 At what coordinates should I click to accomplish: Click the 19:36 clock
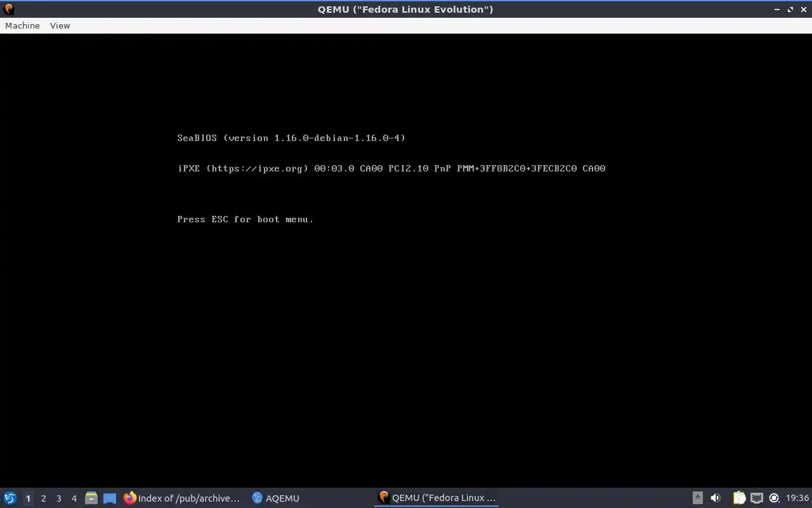point(797,498)
